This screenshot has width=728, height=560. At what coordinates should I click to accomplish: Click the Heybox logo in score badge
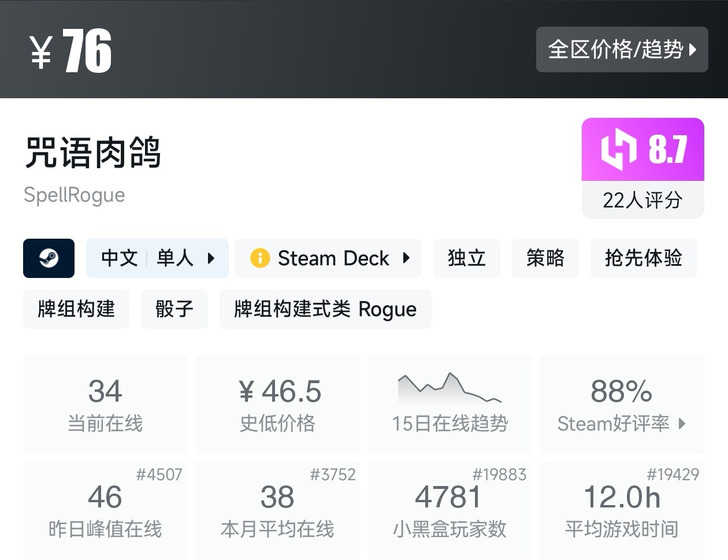coord(618,150)
